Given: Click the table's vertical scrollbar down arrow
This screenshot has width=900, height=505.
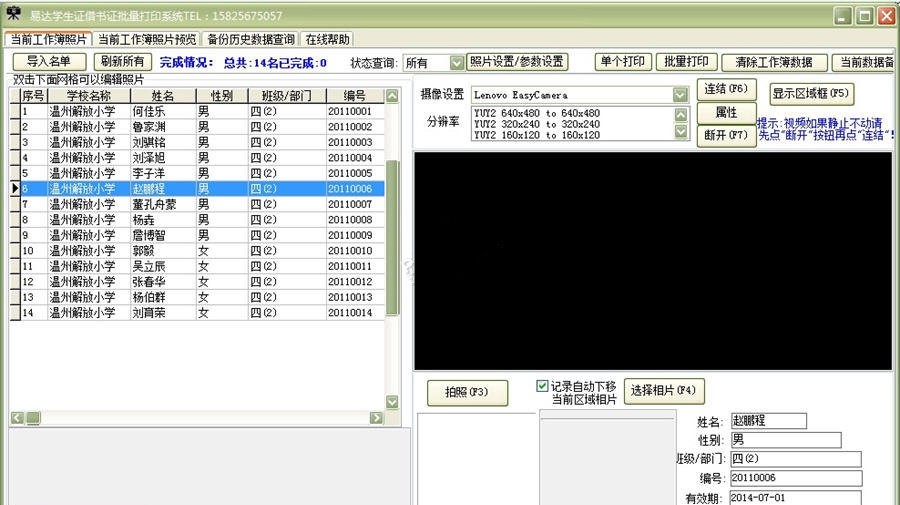Looking at the screenshot, I should coord(392,402).
